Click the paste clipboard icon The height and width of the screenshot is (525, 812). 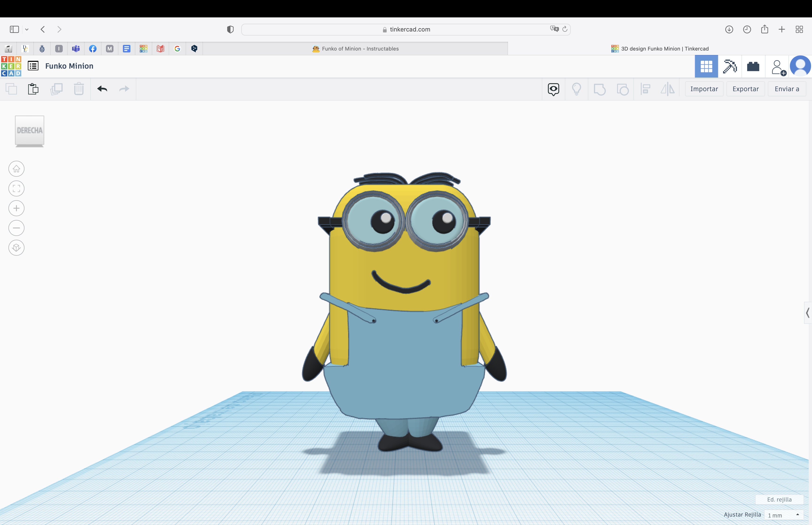33,89
